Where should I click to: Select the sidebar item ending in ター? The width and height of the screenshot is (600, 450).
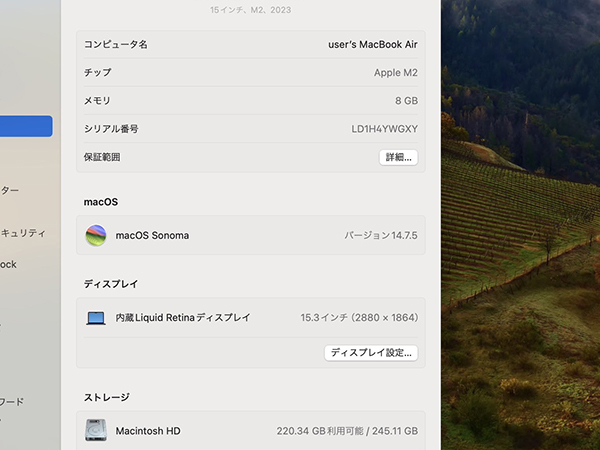click(10, 190)
